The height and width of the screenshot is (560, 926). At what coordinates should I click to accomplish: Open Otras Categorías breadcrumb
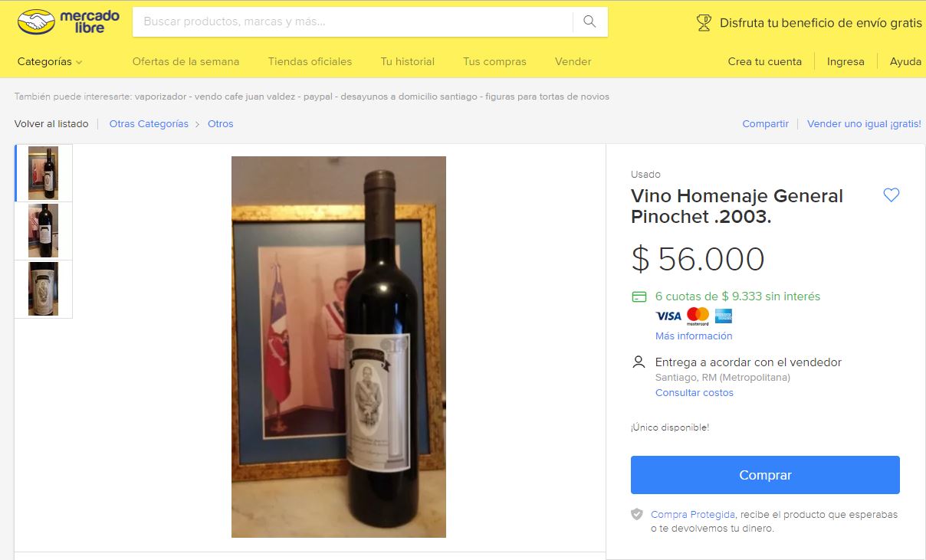tap(149, 124)
